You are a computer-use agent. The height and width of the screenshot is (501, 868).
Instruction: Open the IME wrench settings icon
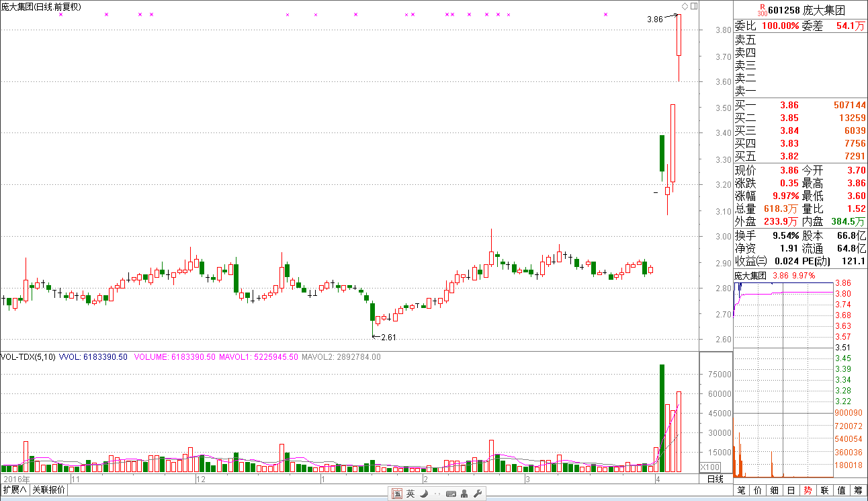[478, 494]
